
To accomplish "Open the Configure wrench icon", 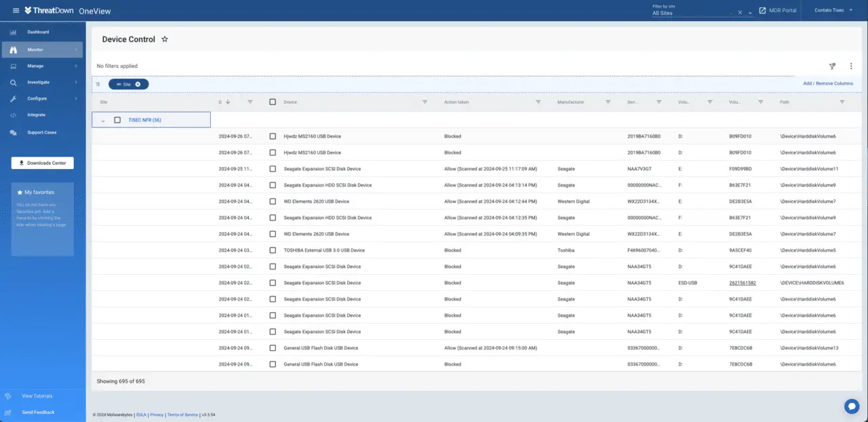I will coord(14,98).
